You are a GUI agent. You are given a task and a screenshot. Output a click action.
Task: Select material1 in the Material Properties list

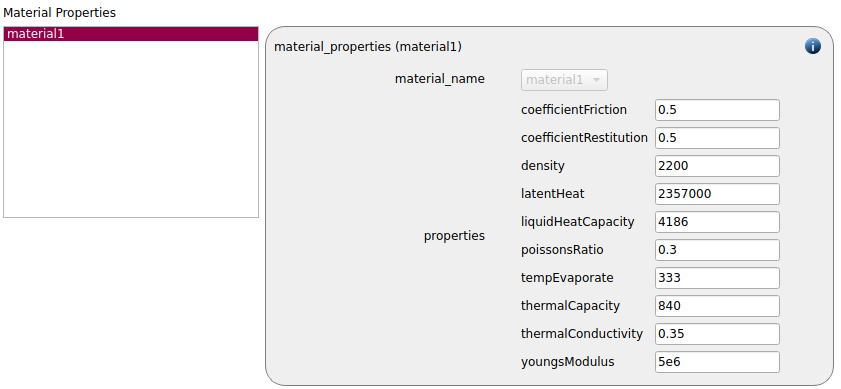(131, 34)
